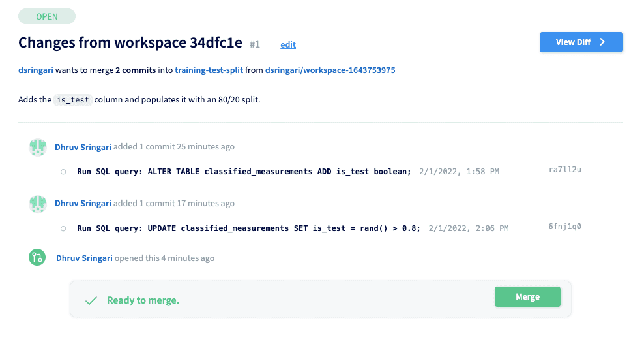Image resolution: width=644 pixels, height=344 pixels.
Task: Open the dsringari user link
Action: 36,70
